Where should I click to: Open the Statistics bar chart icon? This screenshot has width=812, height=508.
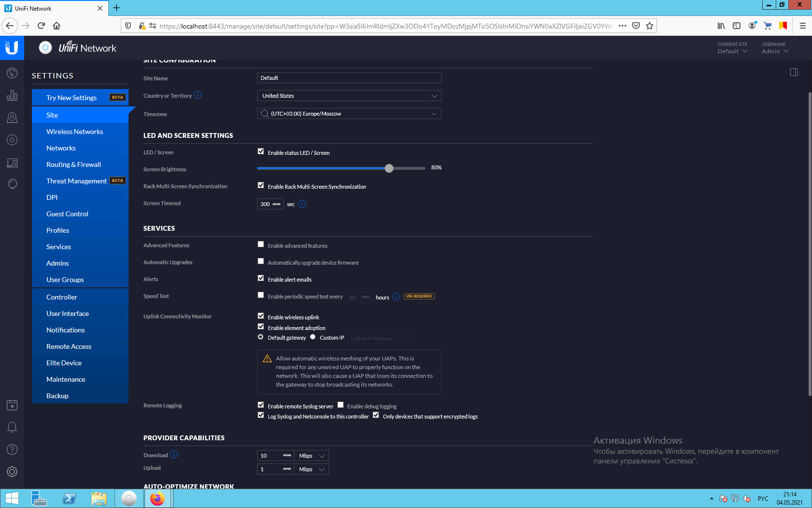pyautogui.click(x=12, y=95)
